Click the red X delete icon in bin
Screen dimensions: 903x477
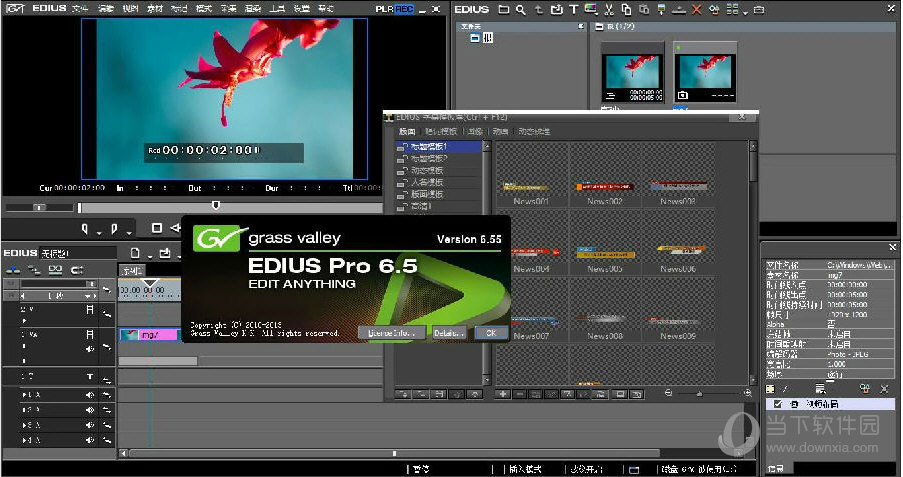coord(697,10)
